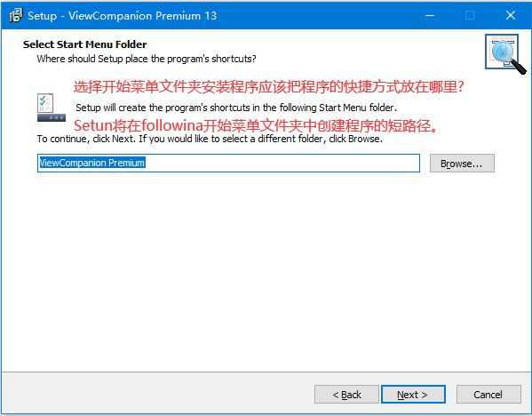Screen dimensions: 532x416
Task: Click the ViewCompanion magnifier logo icon
Action: point(505,53)
